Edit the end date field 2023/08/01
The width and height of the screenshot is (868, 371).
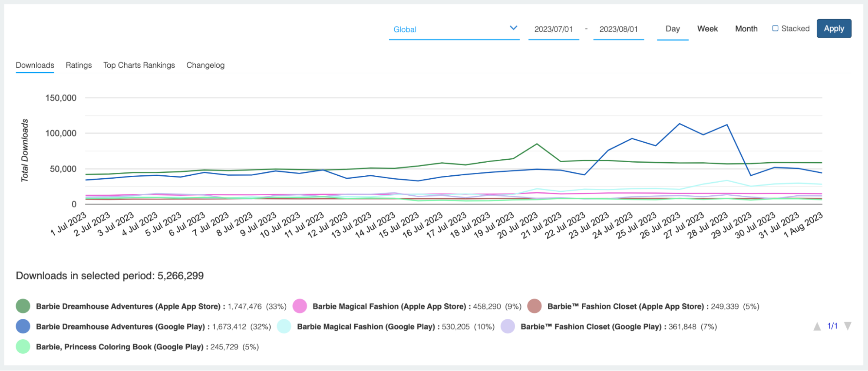click(618, 29)
